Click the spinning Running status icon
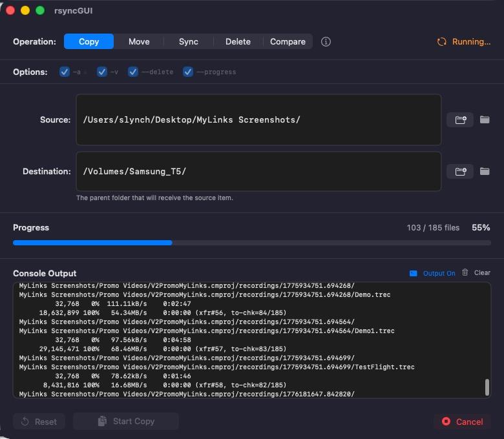 pyautogui.click(x=442, y=42)
